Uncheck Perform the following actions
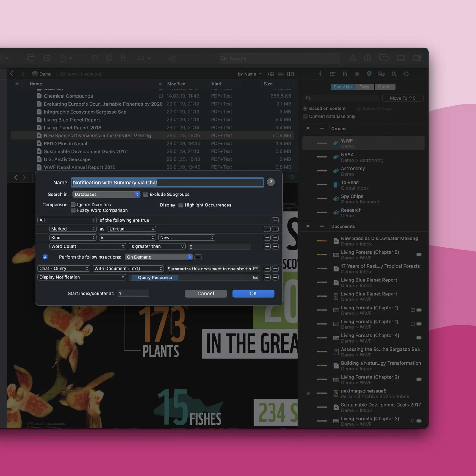This screenshot has width=476, height=476. click(x=45, y=257)
